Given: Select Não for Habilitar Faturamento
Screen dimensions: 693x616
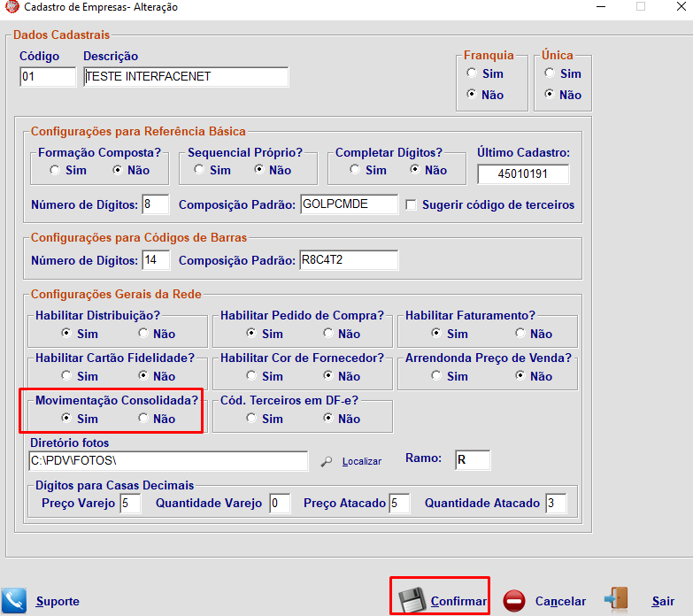Looking at the screenshot, I should 520,333.
